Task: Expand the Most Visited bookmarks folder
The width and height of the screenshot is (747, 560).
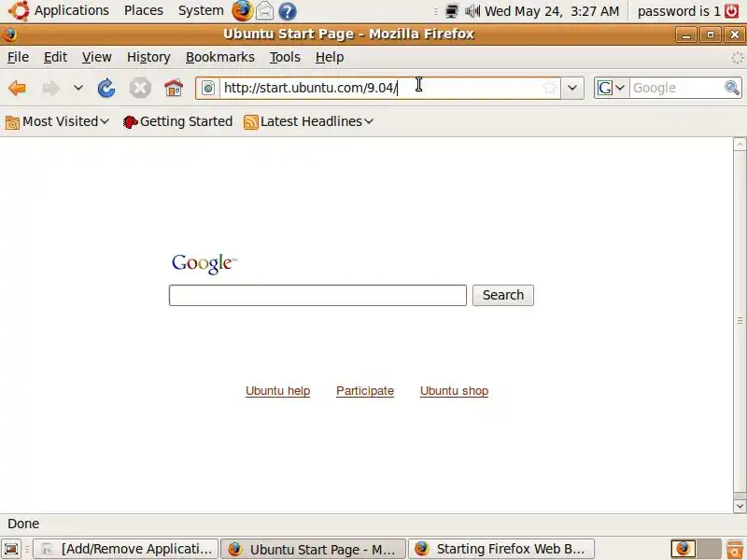Action: 58,122
